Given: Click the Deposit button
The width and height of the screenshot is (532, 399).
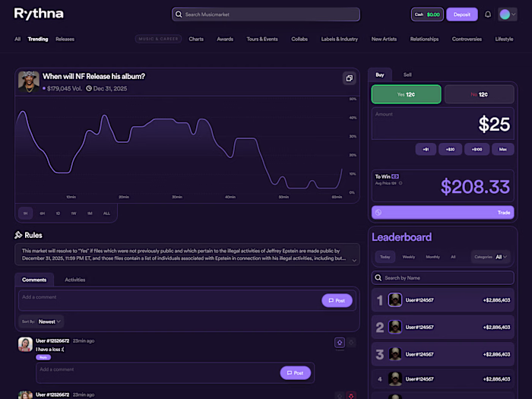Looking at the screenshot, I should (x=462, y=14).
